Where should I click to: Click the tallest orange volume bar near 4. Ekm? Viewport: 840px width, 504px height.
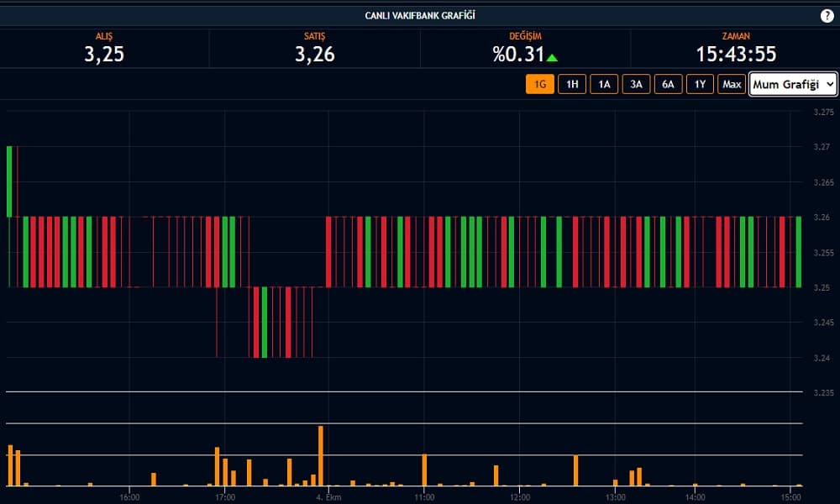pyautogui.click(x=321, y=456)
